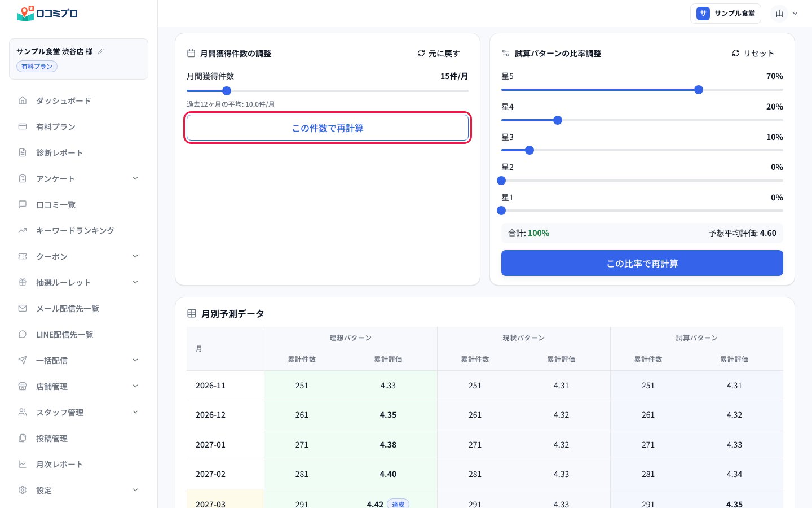This screenshot has height=508, width=812.
Task: Click the calendar icon next to 月間獲得件数の調整
Action: 191,53
